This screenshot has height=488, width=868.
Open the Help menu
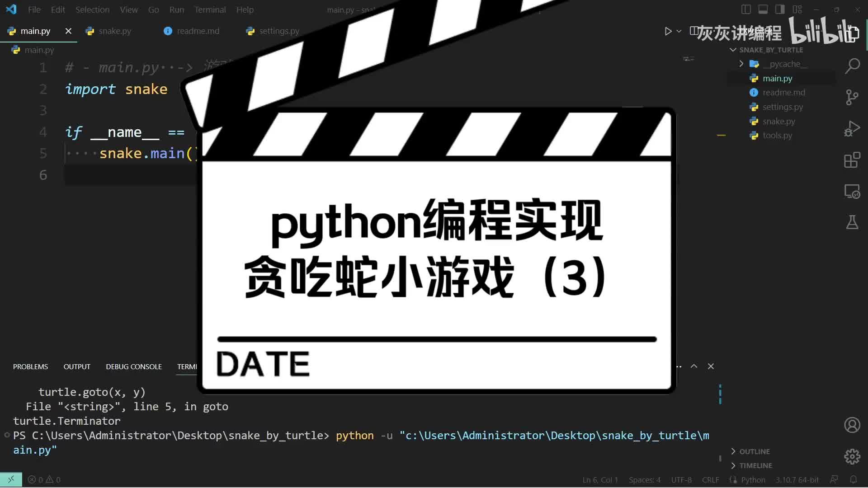point(245,9)
